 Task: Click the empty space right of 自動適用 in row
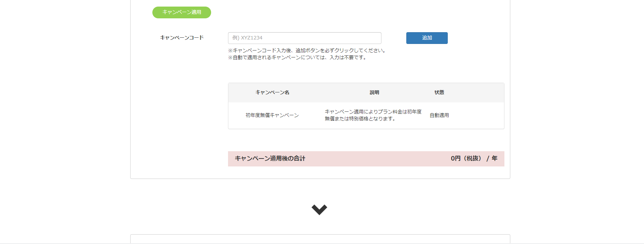point(477,115)
